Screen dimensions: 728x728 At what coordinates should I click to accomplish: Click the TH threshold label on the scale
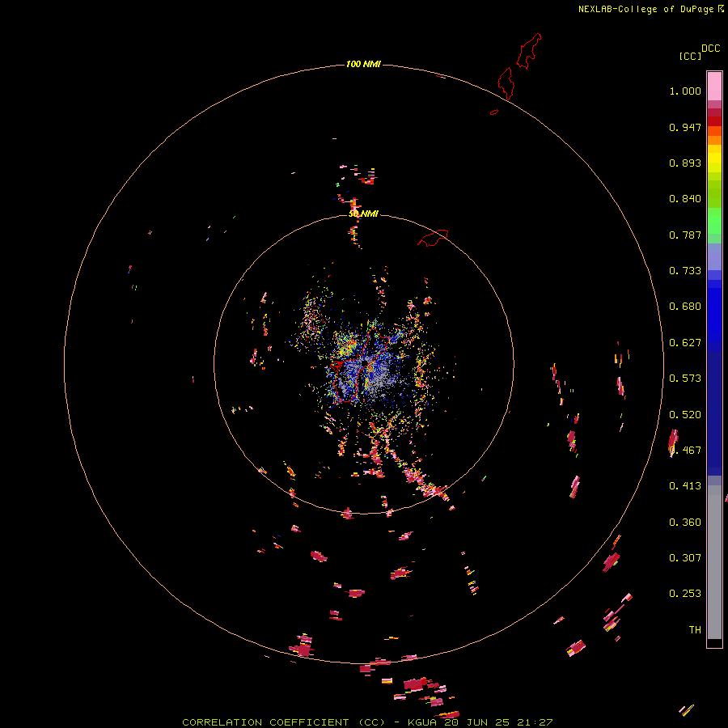pyautogui.click(x=695, y=630)
